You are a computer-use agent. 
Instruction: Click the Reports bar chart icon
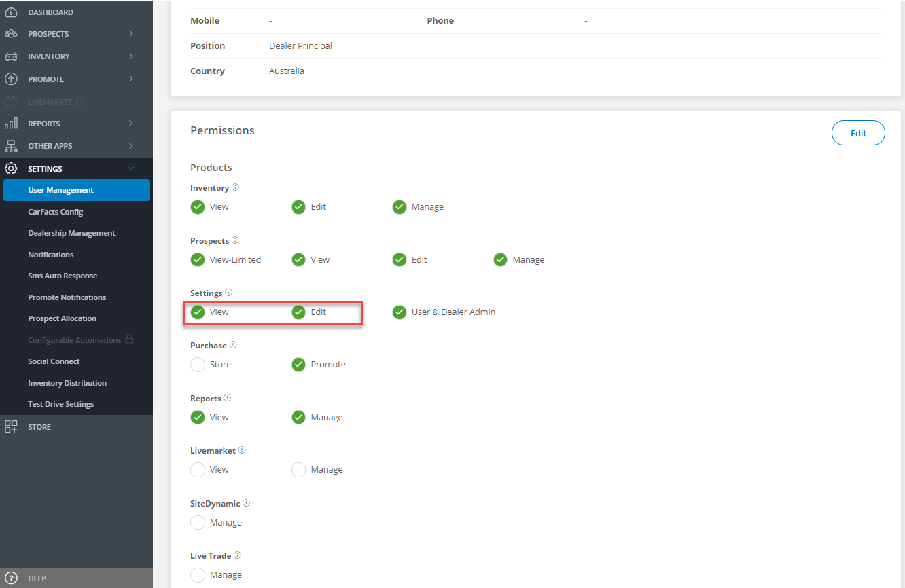tap(11, 124)
